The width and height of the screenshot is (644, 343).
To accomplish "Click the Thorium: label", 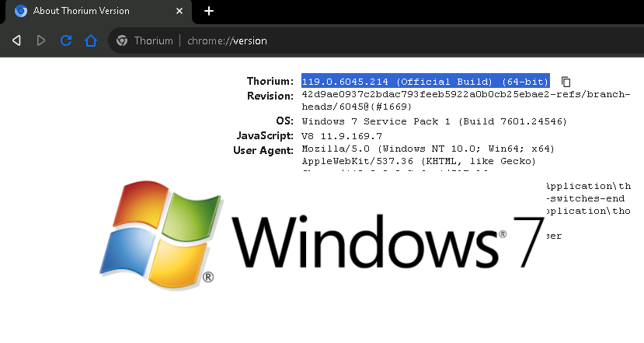I will click(270, 81).
